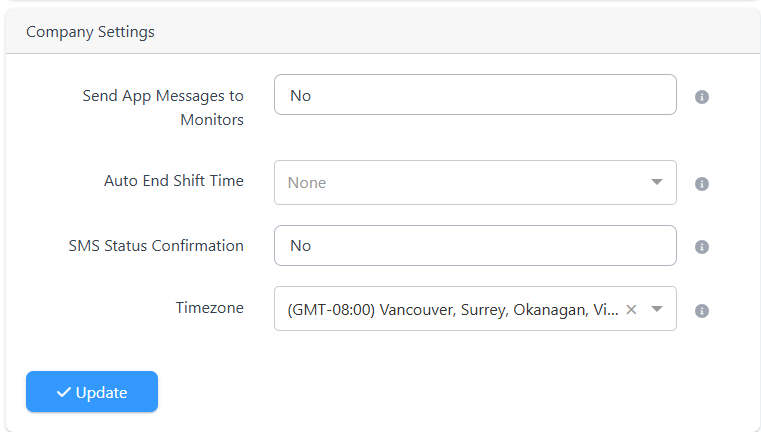Click the SMS Status Confirmation label
761x432 pixels.
(156, 246)
